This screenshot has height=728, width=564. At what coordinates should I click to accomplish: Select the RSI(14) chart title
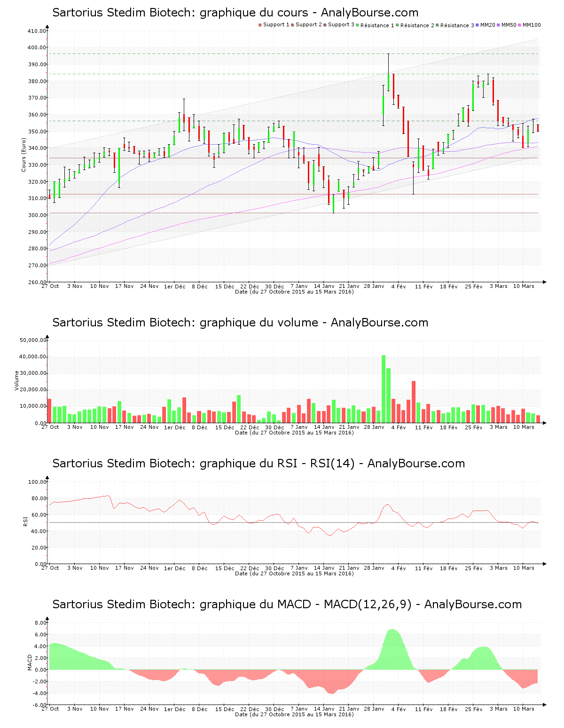pos(258,464)
